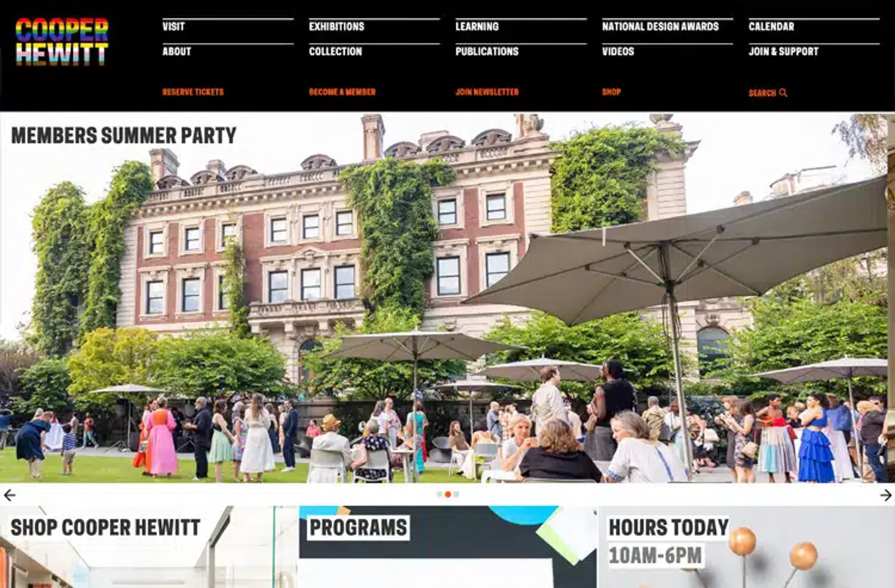Select the first carousel dot
Viewport: 895px width, 588px height.
pos(439,494)
